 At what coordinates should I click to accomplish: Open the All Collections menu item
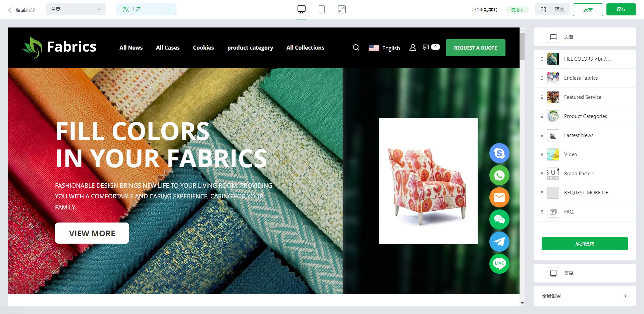tap(305, 48)
